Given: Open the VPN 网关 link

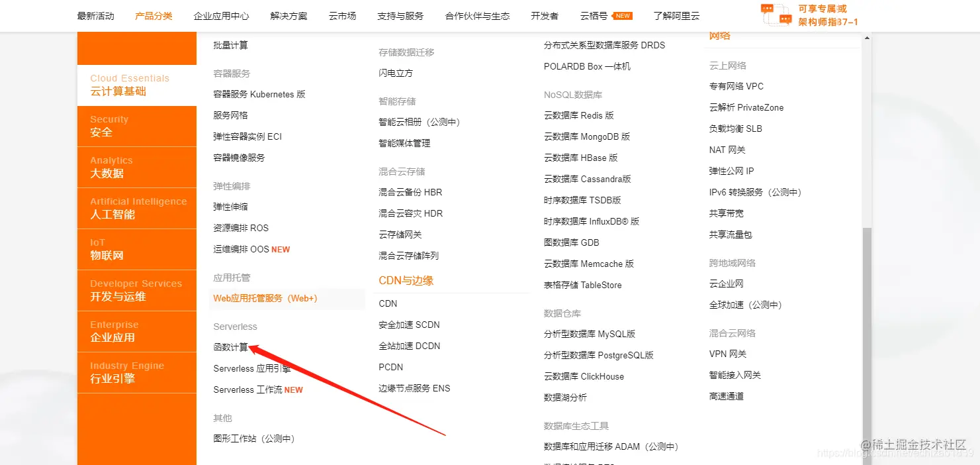Looking at the screenshot, I should tap(728, 354).
